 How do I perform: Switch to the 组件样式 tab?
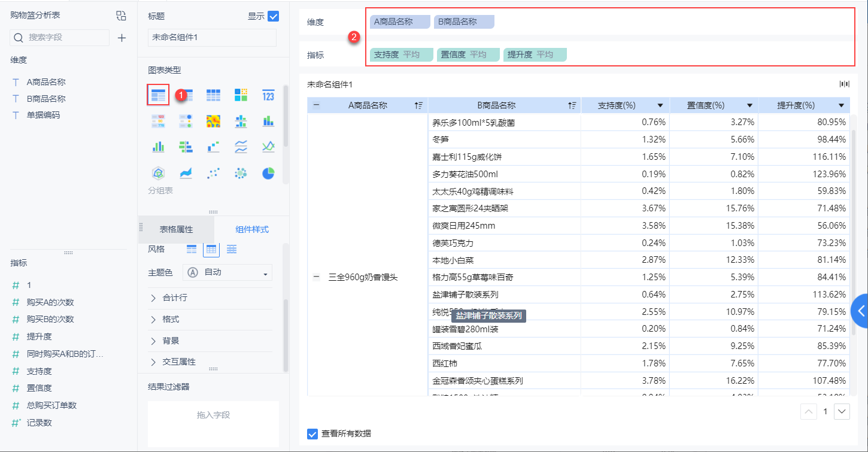(252, 229)
